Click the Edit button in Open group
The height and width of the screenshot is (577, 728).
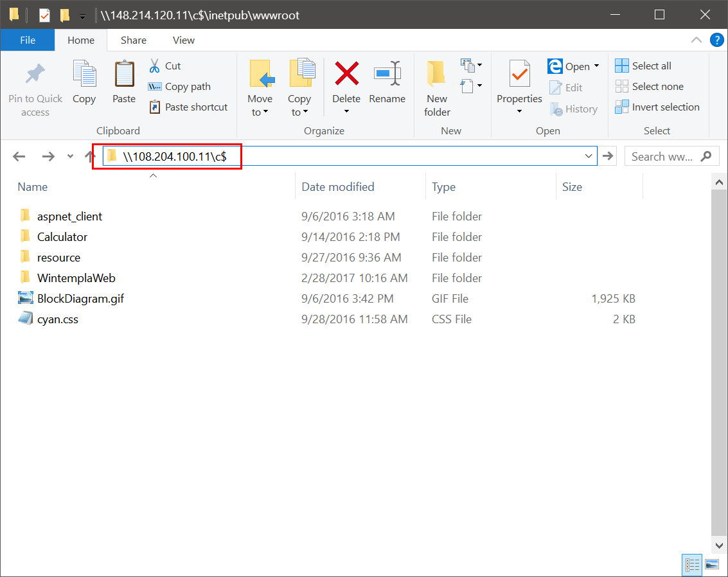[566, 88]
